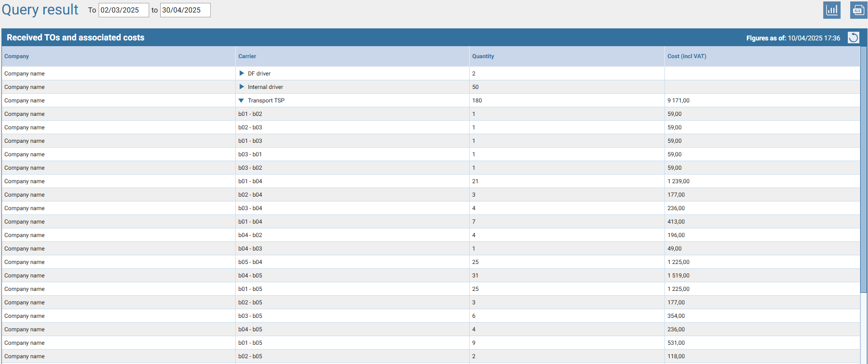This screenshot has height=364, width=868.
Task: Select the cost 49,00 cell
Action: [x=762, y=249]
